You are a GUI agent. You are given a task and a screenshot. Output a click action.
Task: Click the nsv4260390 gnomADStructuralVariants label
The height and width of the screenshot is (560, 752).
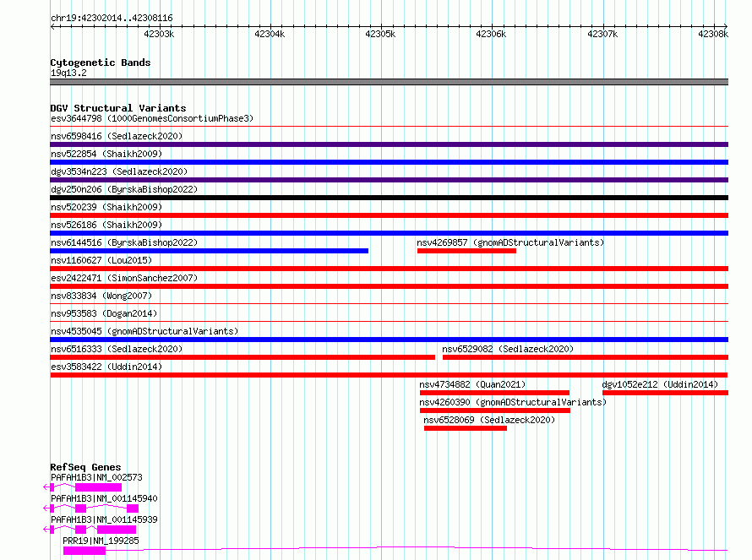(513, 402)
